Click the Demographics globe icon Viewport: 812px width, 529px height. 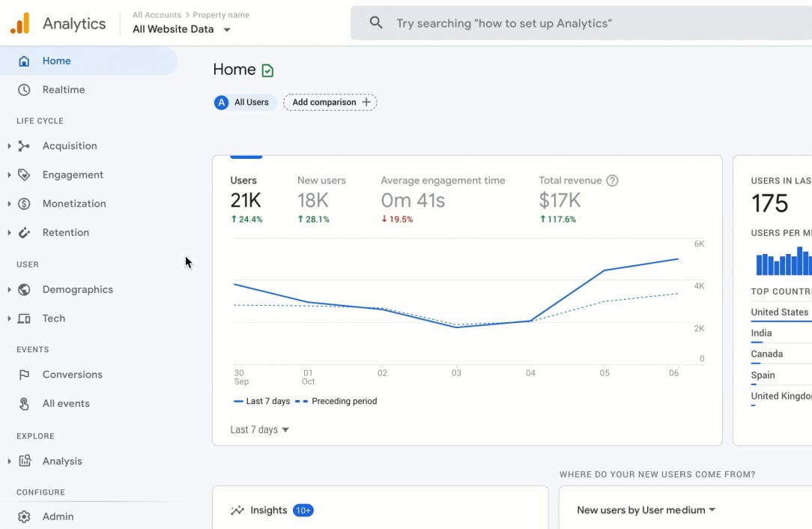pos(24,289)
